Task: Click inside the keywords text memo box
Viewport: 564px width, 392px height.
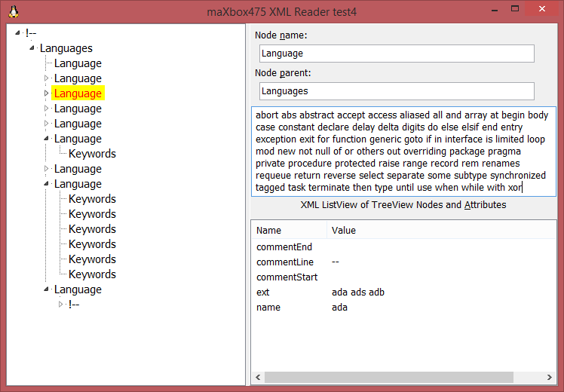Action: pos(403,151)
